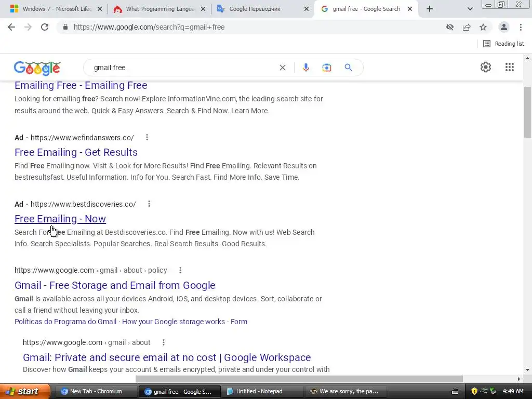
Task: Click the yellow security shield tray icon
Action: (x=474, y=392)
